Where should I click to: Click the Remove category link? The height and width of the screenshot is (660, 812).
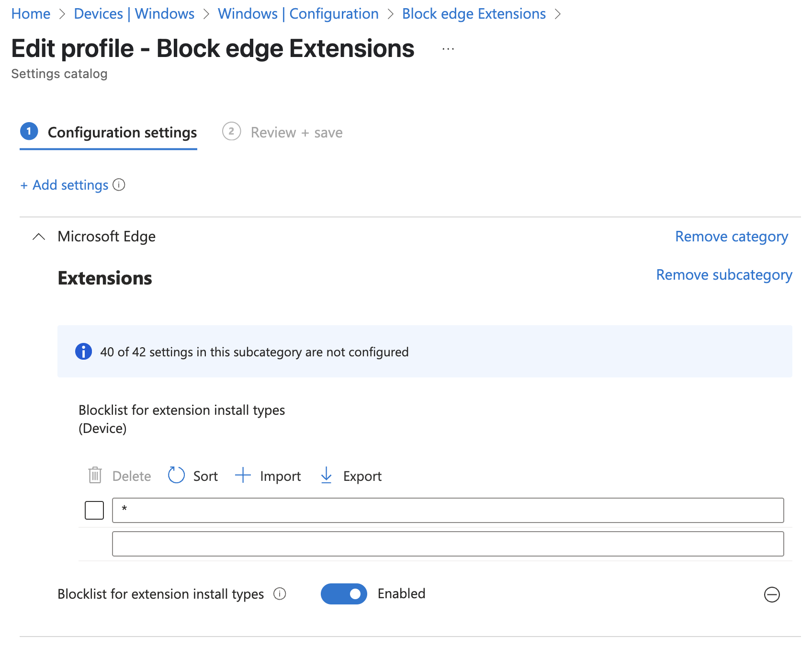(731, 237)
